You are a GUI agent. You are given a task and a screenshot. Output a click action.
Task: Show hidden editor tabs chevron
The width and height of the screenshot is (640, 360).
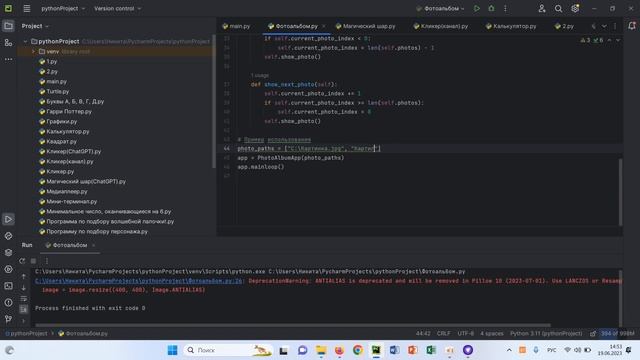pos(604,26)
